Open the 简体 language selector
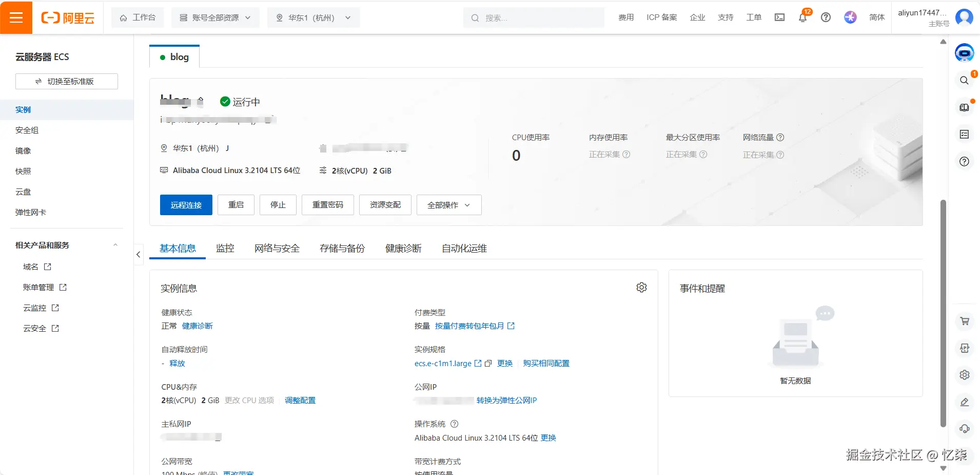Screen dimensions: 980x475 (877, 17)
